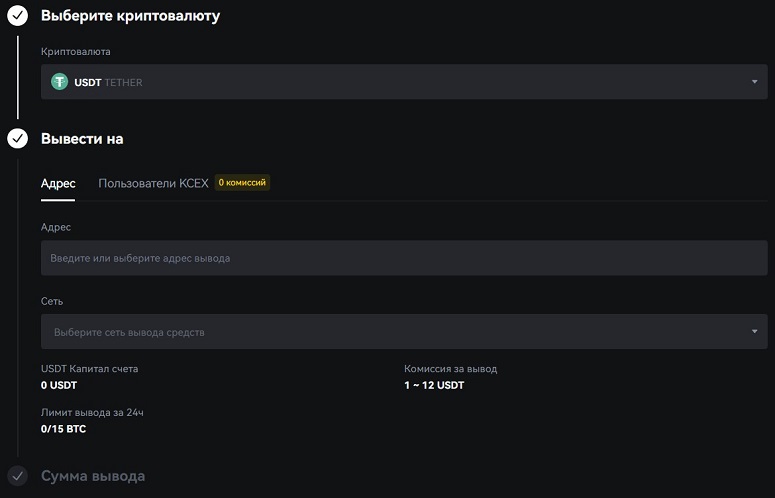
Task: Switch to the Пользователи KCEX tab
Action: [x=153, y=183]
